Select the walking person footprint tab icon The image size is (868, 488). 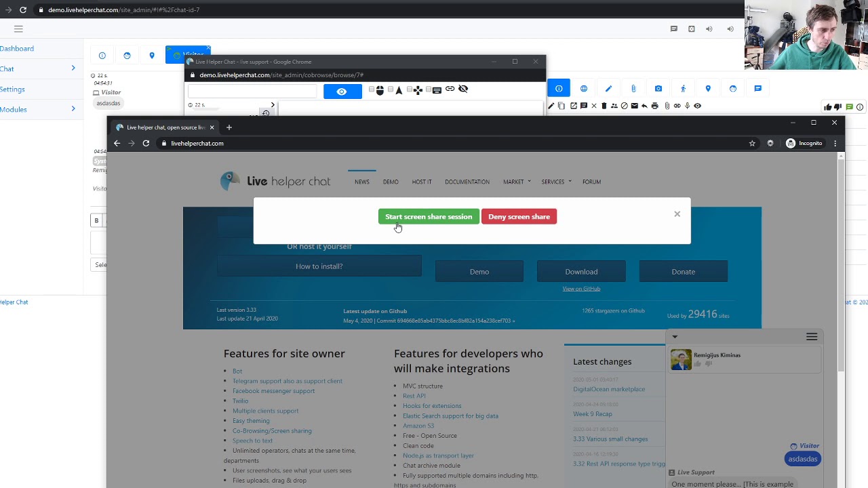click(683, 88)
